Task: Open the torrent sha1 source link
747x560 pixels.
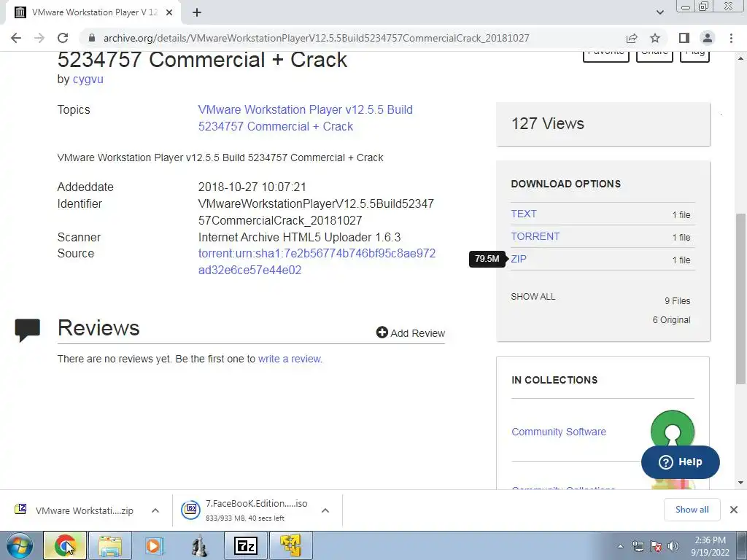Action: click(317, 262)
